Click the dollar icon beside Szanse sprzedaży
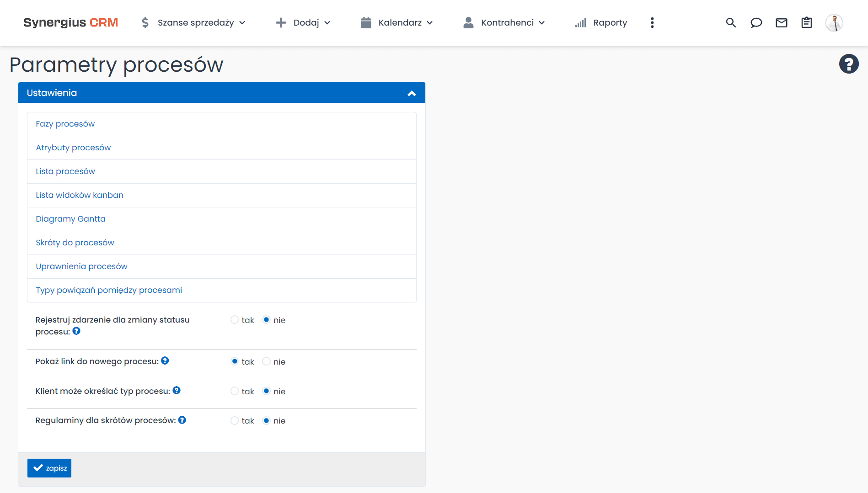Screen dimensions: 868x493 point(145,22)
